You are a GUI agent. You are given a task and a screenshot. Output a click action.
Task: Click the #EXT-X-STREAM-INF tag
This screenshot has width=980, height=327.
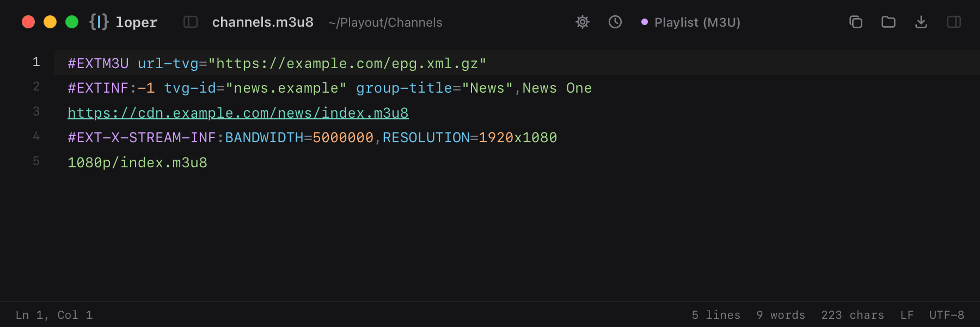[x=142, y=137]
